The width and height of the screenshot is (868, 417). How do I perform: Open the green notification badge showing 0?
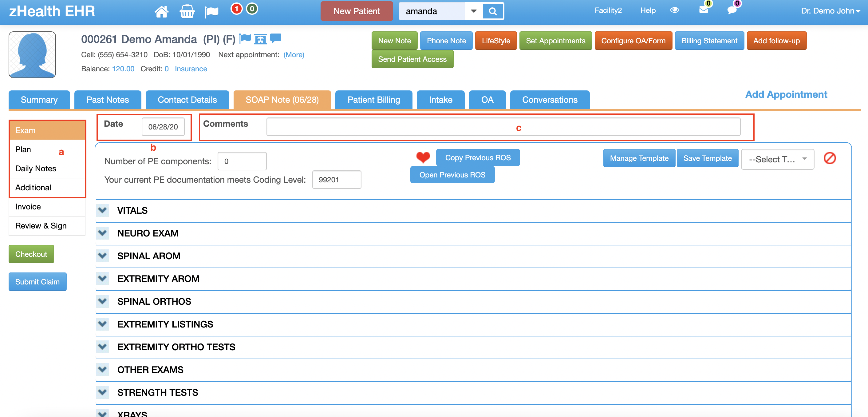coord(252,9)
